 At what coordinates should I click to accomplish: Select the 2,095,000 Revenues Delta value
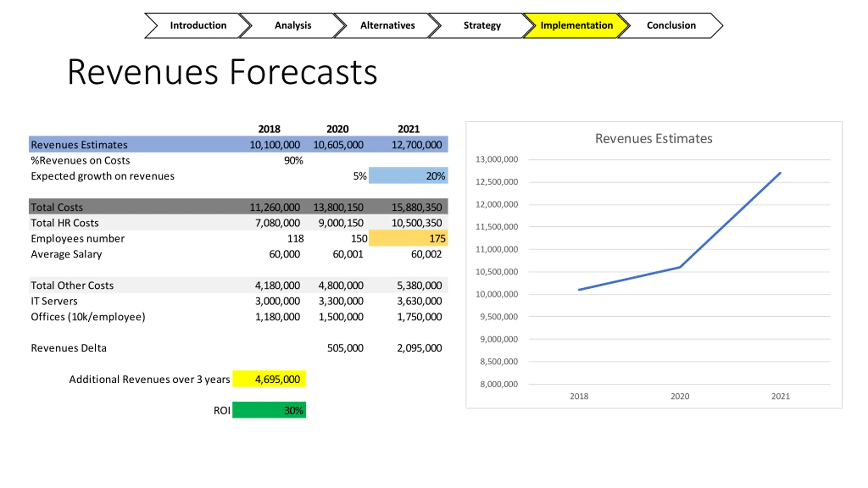point(419,348)
